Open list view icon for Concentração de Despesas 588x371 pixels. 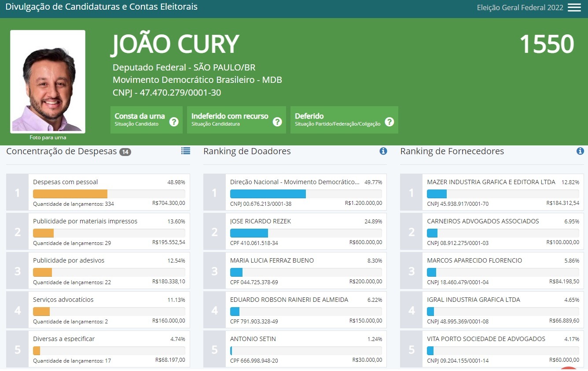[186, 151]
